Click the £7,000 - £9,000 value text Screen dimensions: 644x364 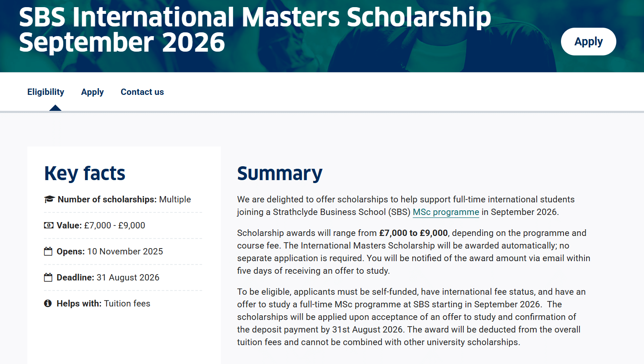click(114, 225)
